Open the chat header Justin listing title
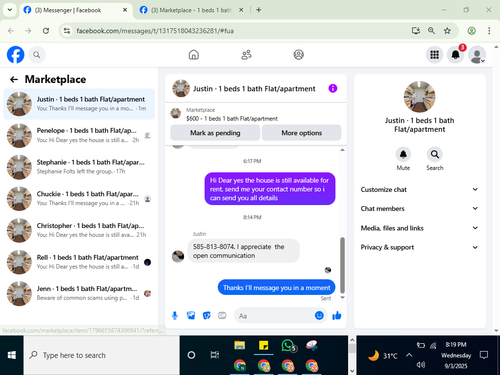 tap(254, 89)
